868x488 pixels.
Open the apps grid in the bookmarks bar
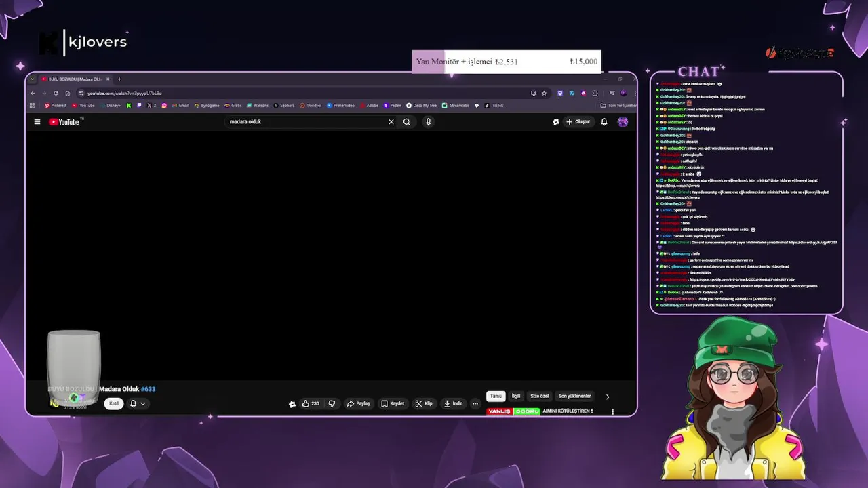coord(32,106)
